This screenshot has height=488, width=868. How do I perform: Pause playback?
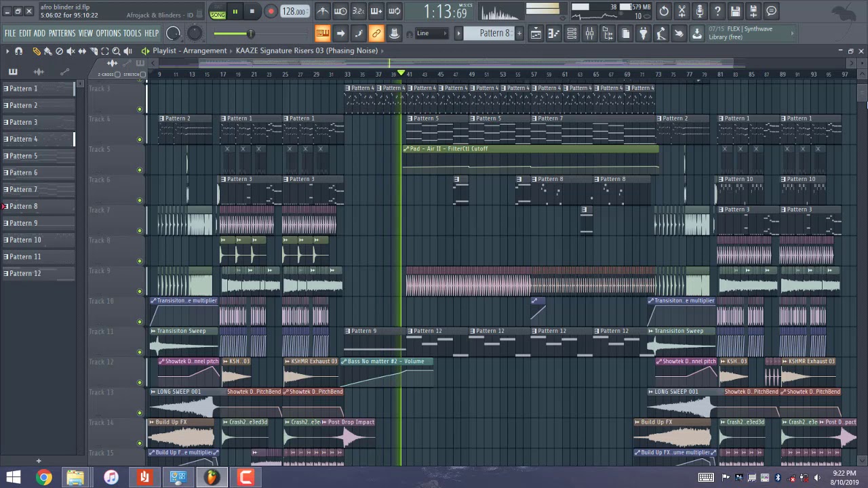(235, 12)
